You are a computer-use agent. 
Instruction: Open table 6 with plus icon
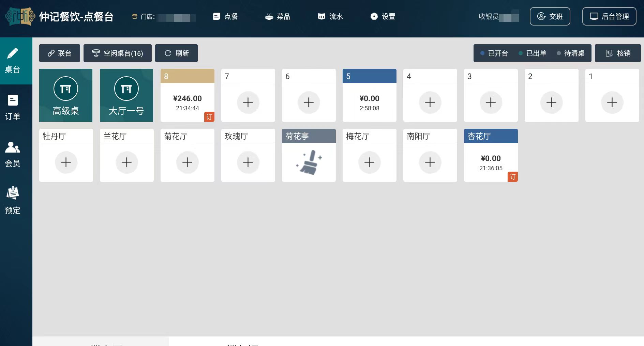click(x=309, y=95)
